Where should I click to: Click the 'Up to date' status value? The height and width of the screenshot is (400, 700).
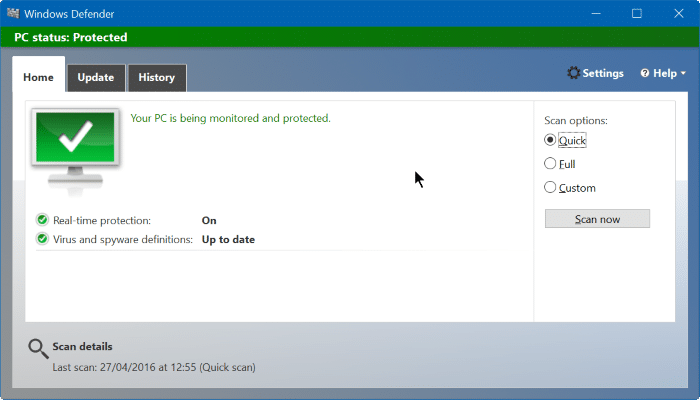pos(228,240)
